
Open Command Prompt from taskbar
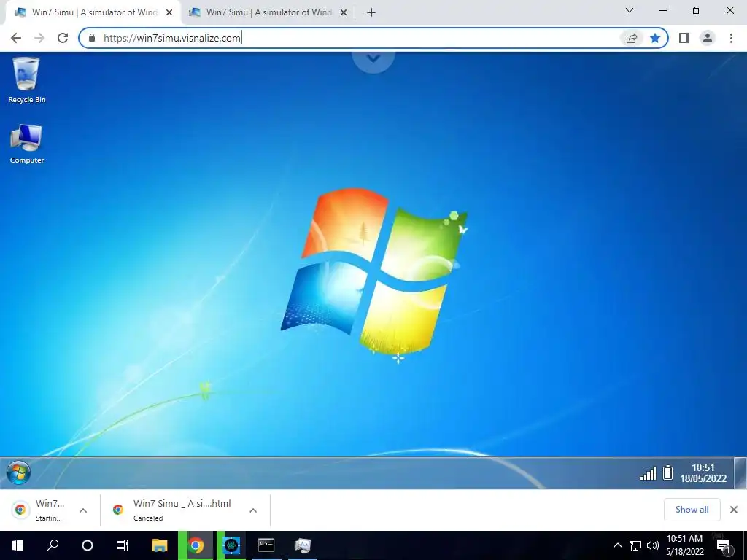tap(266, 545)
